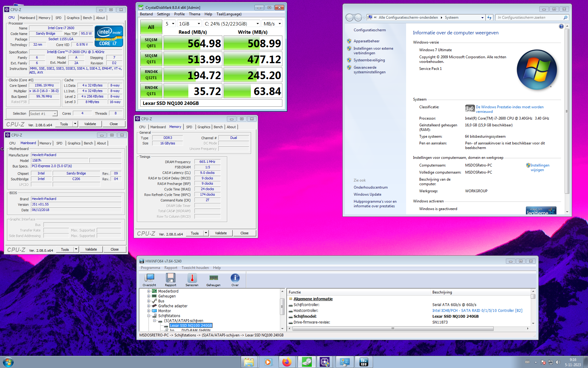The width and height of the screenshot is (588, 368).
Task: Switch to the SPD tab in CPU-Z Memory window
Action: pos(189,127)
